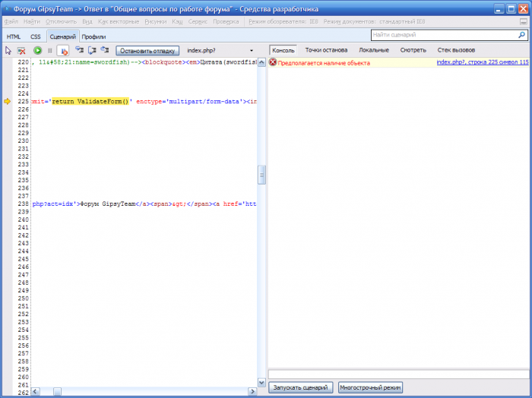Select Сценарий tab
This screenshot has width=532, height=398.
[x=63, y=36]
